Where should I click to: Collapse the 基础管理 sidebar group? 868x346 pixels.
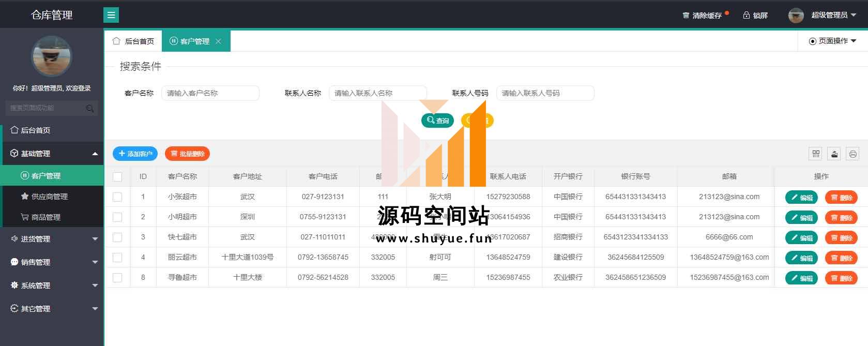[52, 154]
